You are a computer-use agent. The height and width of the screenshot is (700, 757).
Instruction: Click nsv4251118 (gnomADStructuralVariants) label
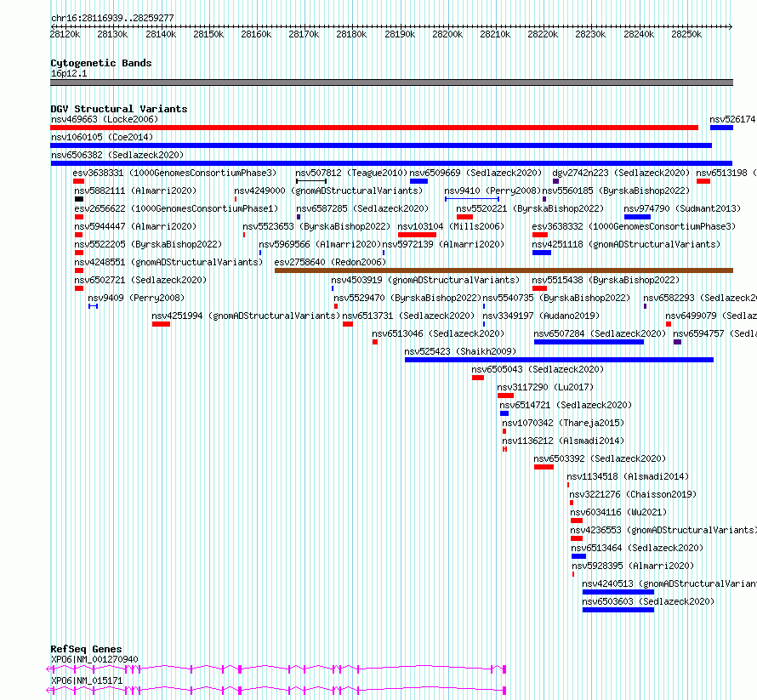626,244
